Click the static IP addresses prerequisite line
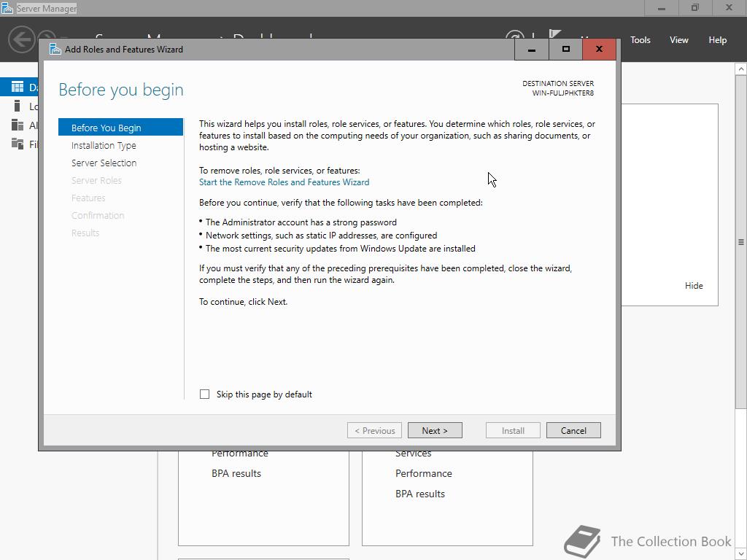Viewport: 747px width, 560px height. coord(321,236)
